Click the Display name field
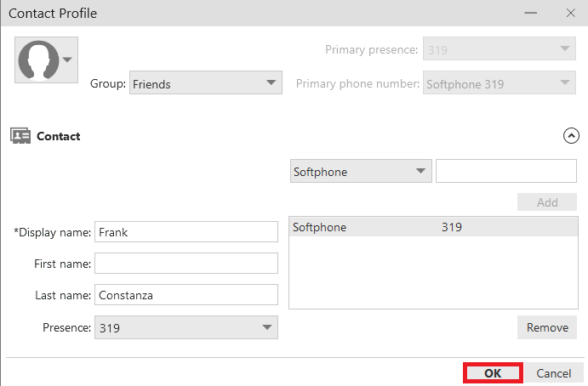588x386 pixels. coord(186,232)
